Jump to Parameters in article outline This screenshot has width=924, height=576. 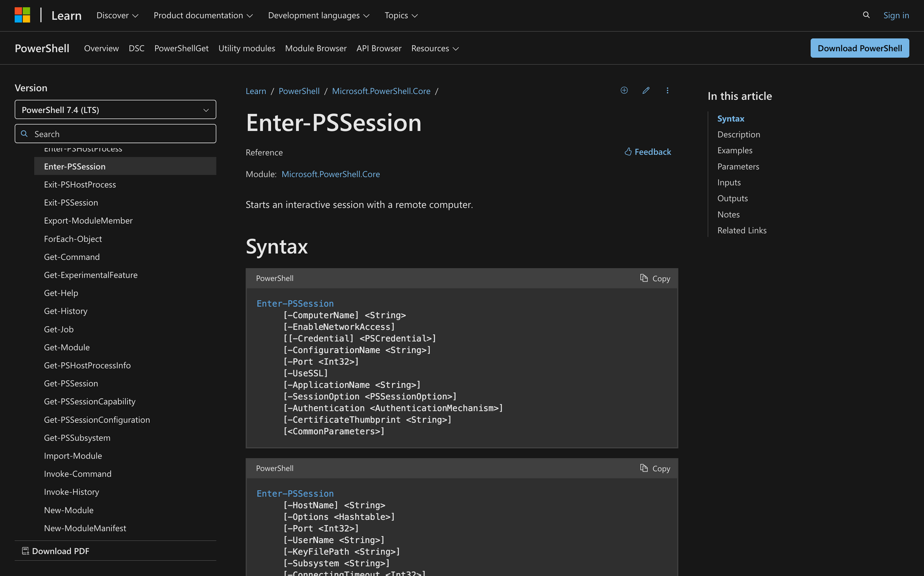tap(738, 166)
